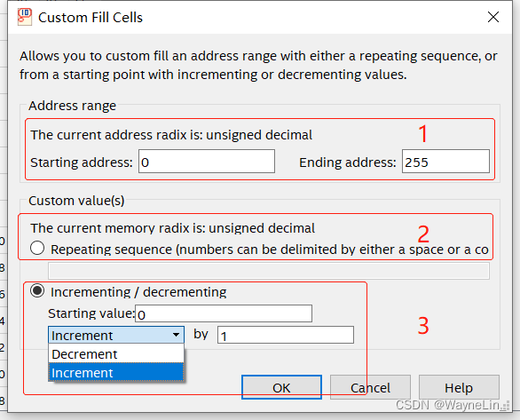
Task: Click the repeating sequence values text box
Action: (269, 271)
